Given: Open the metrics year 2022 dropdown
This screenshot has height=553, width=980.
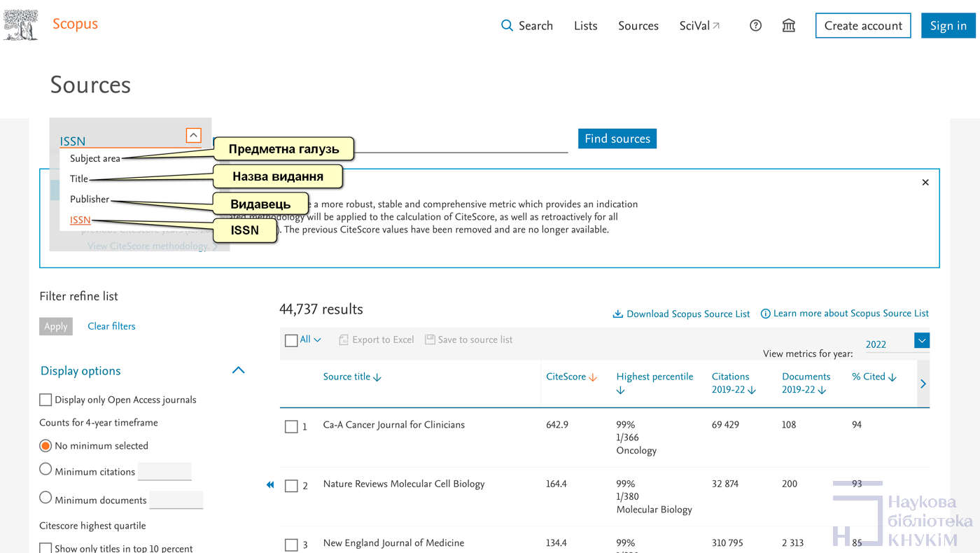Looking at the screenshot, I should pyautogui.click(x=922, y=341).
